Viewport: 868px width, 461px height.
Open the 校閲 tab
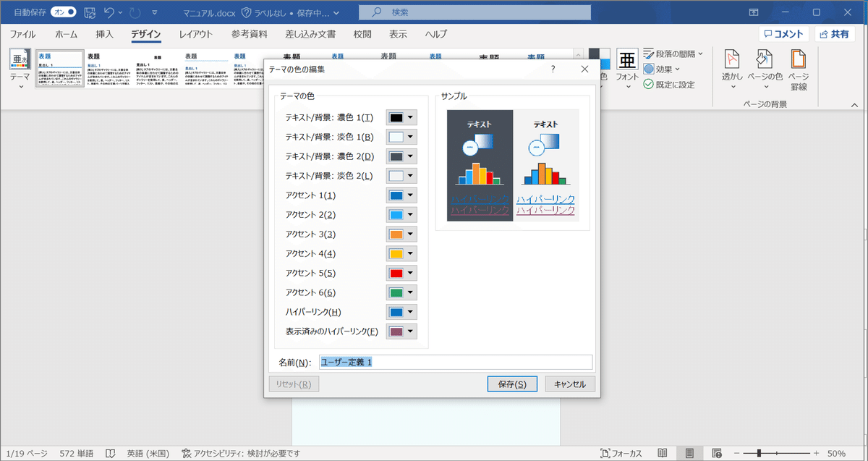(x=362, y=34)
